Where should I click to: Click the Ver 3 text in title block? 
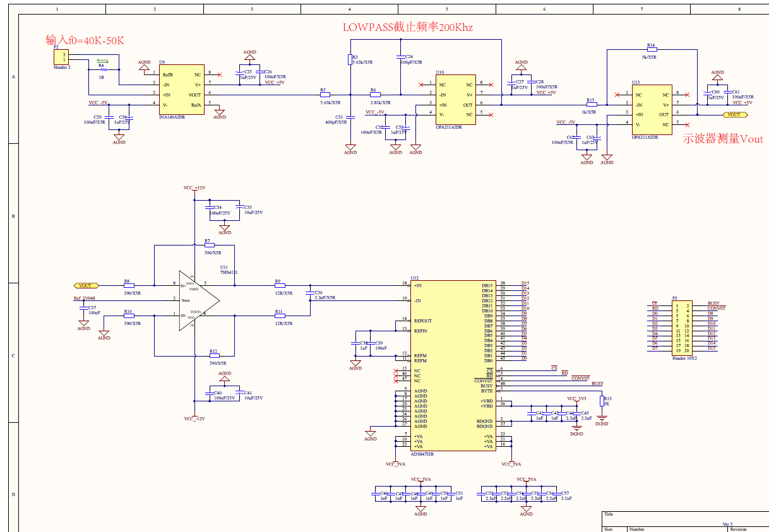(727, 524)
